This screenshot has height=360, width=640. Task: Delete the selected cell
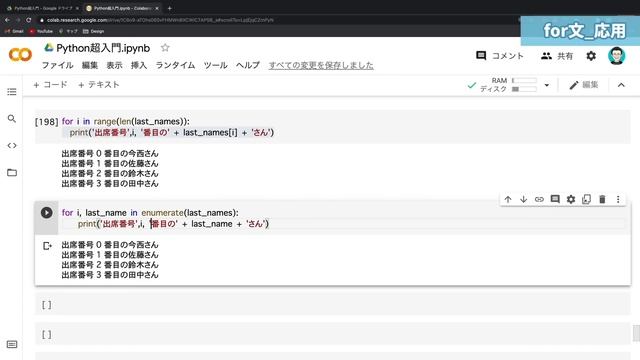pos(602,199)
